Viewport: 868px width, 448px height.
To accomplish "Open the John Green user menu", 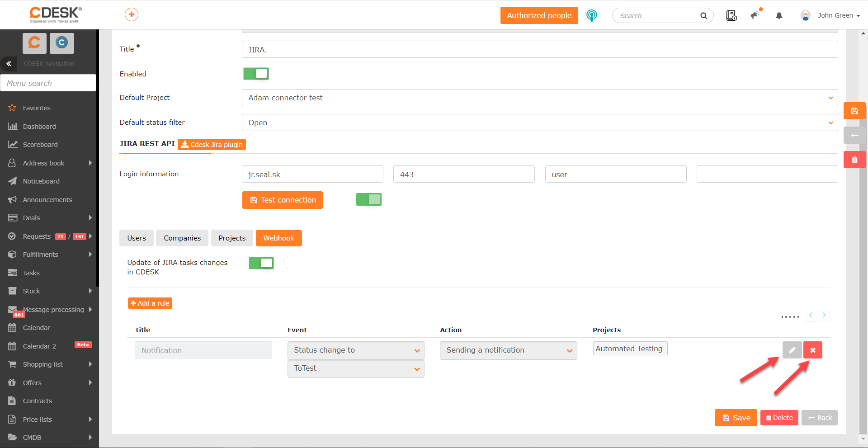I will click(830, 15).
